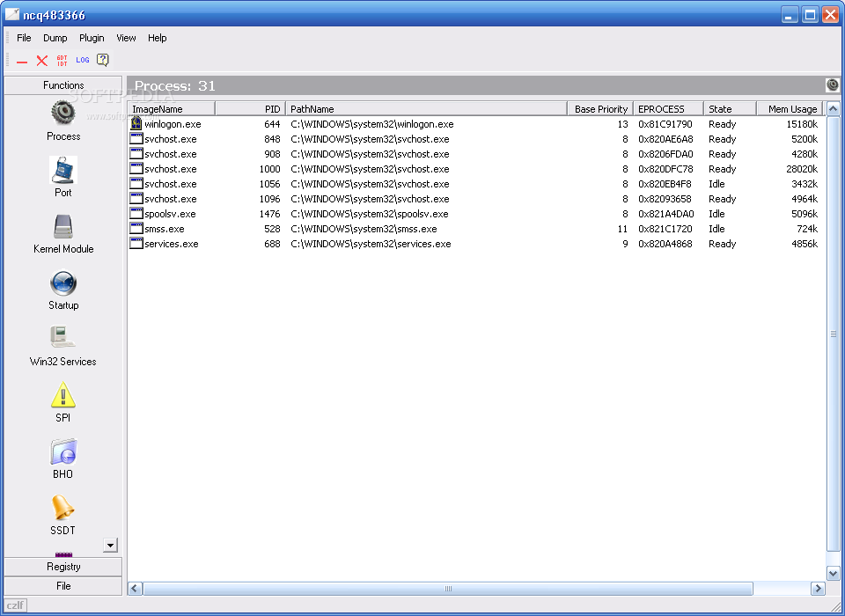Sort by Base Priority column header
Image resolution: width=845 pixels, height=616 pixels.
(600, 109)
